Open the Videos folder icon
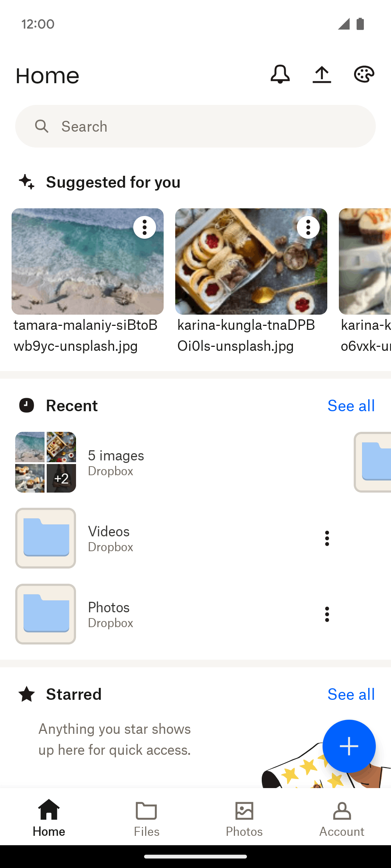Screen dimensions: 391x868 click(x=46, y=538)
